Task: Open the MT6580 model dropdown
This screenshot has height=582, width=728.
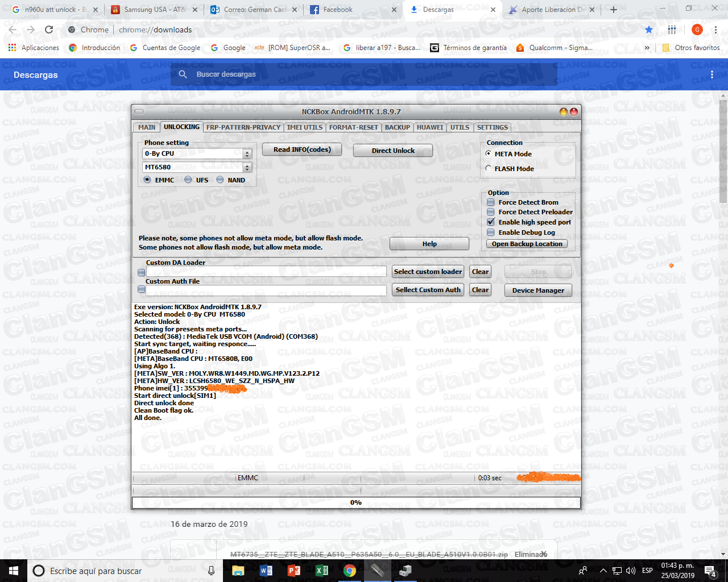Action: point(247,167)
